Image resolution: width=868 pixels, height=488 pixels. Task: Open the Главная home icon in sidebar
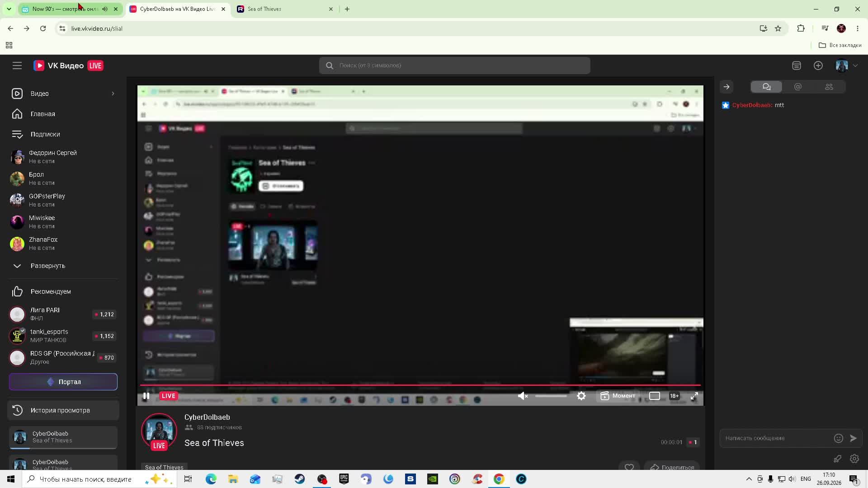pos(17,114)
